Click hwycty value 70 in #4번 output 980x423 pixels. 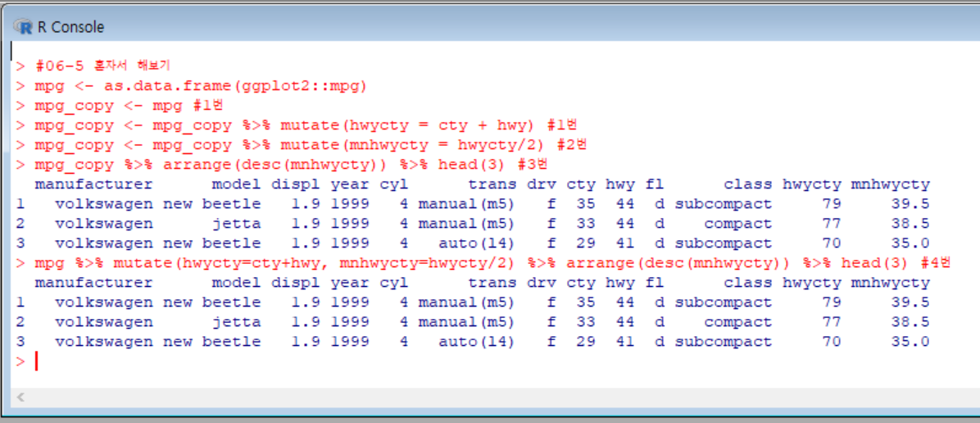click(831, 343)
